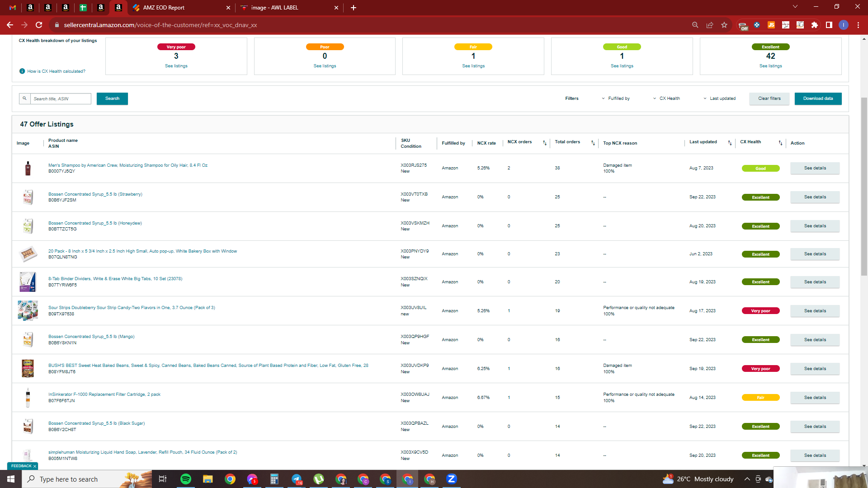Open the Chrome three-dot menu
The width and height of the screenshot is (868, 488).
pyautogui.click(x=858, y=25)
